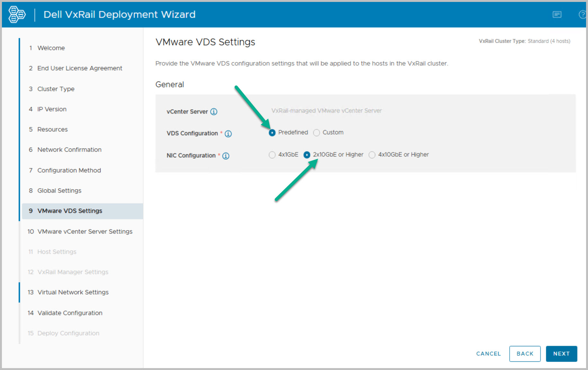
Task: Cancel the deployment wizard
Action: click(x=488, y=354)
